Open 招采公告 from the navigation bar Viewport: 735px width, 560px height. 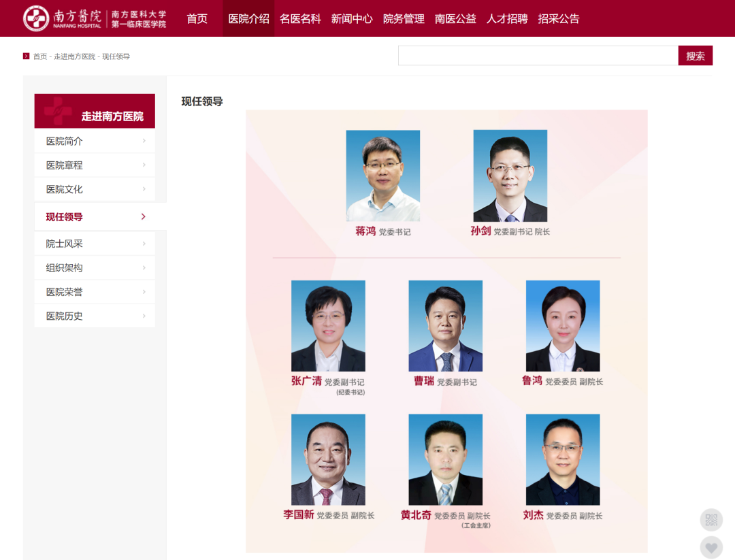coord(559,19)
